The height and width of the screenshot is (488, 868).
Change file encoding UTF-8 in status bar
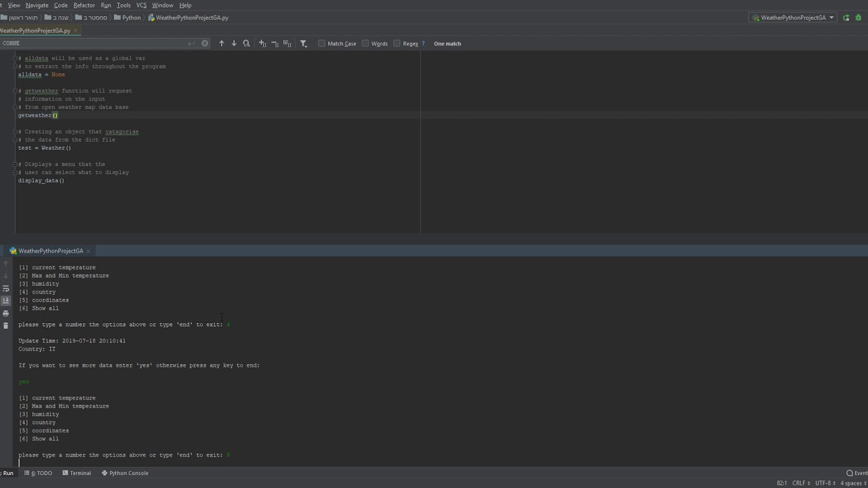click(825, 483)
